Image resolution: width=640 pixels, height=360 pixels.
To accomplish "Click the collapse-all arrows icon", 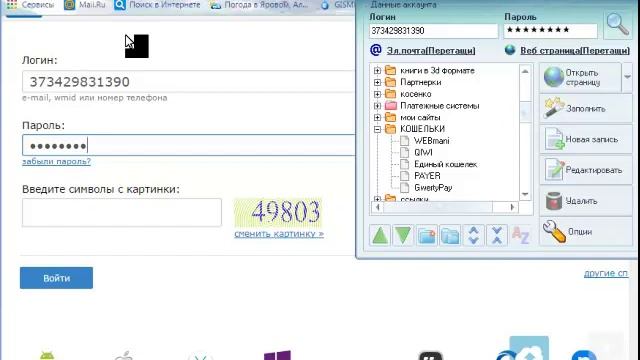I will (497, 235).
